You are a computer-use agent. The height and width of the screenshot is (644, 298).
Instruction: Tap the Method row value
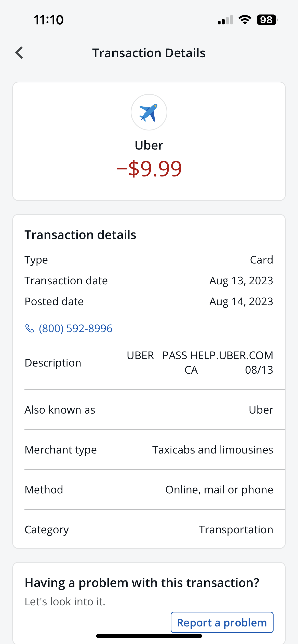click(x=219, y=490)
